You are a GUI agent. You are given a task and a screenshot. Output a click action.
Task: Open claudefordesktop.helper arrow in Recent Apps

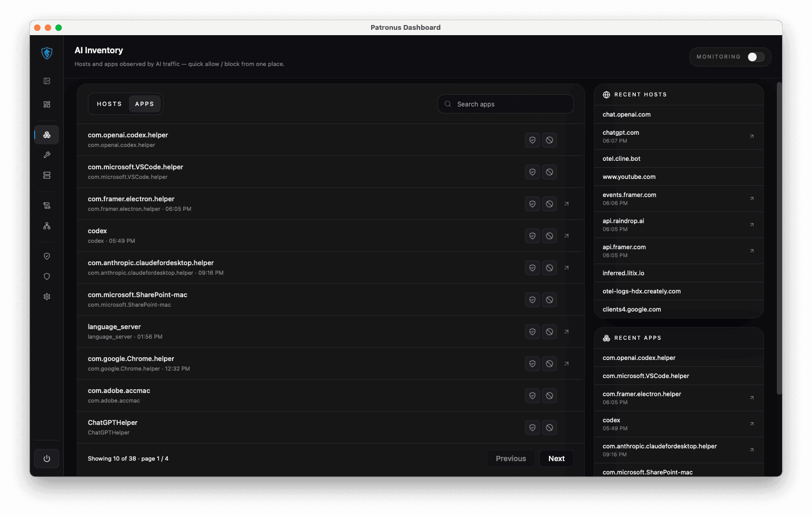752,450
